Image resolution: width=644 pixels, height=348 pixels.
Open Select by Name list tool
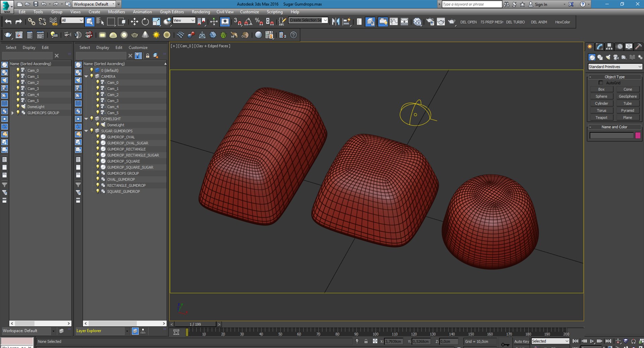coord(100,22)
